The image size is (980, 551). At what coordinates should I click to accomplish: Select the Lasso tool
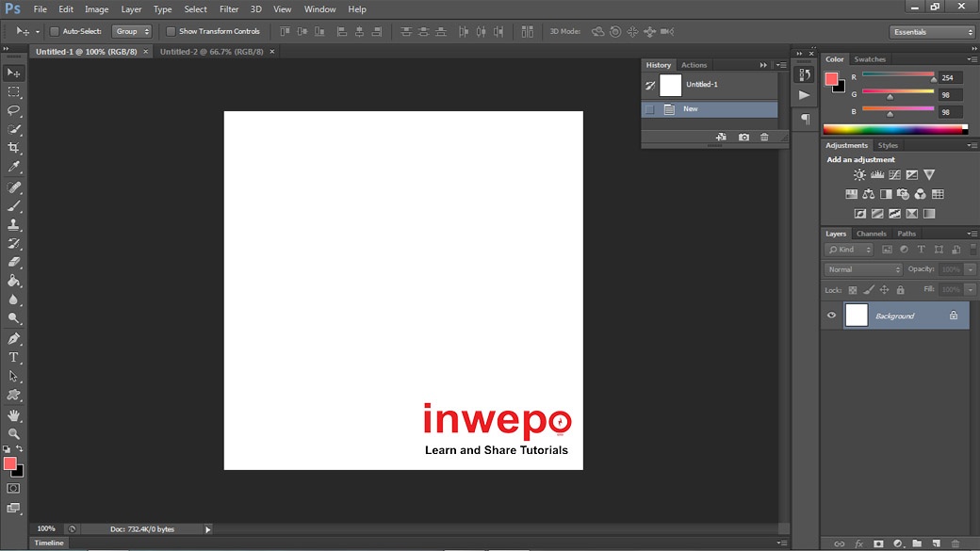[x=14, y=110]
